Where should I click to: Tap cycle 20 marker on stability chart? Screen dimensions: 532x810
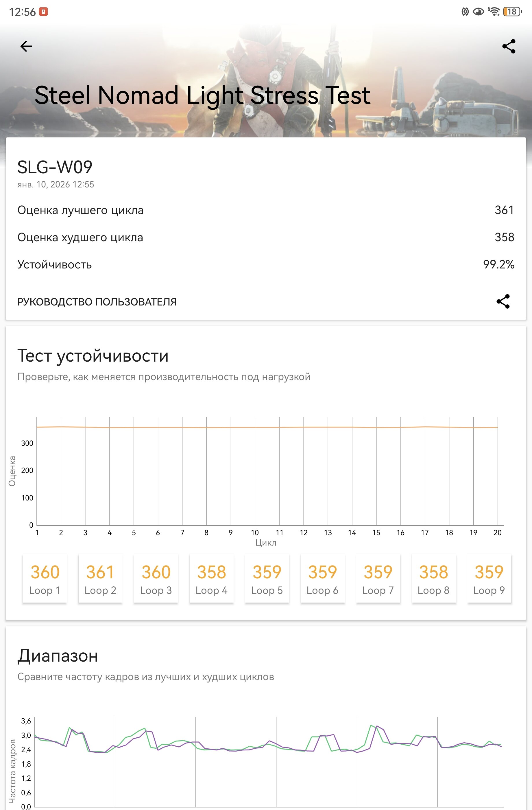pos(497,533)
